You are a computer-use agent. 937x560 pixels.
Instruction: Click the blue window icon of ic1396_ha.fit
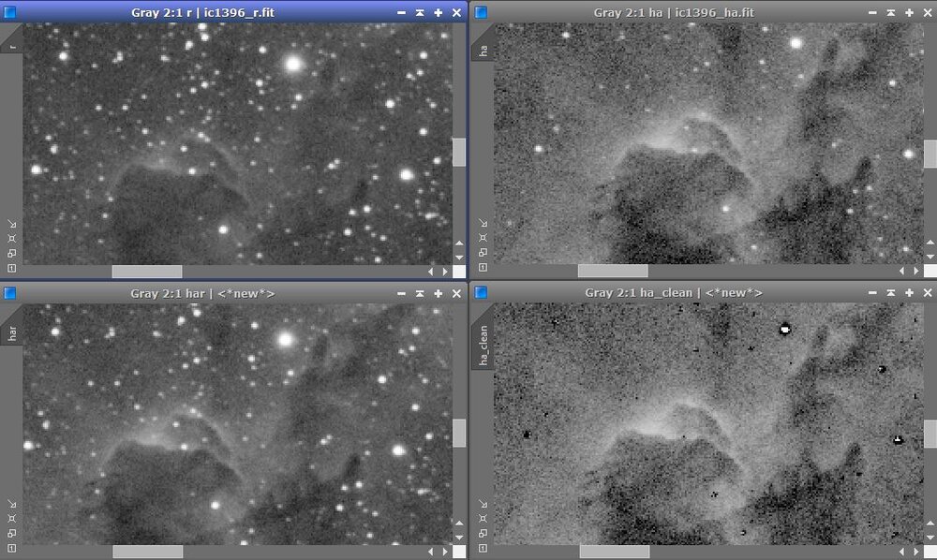point(481,12)
